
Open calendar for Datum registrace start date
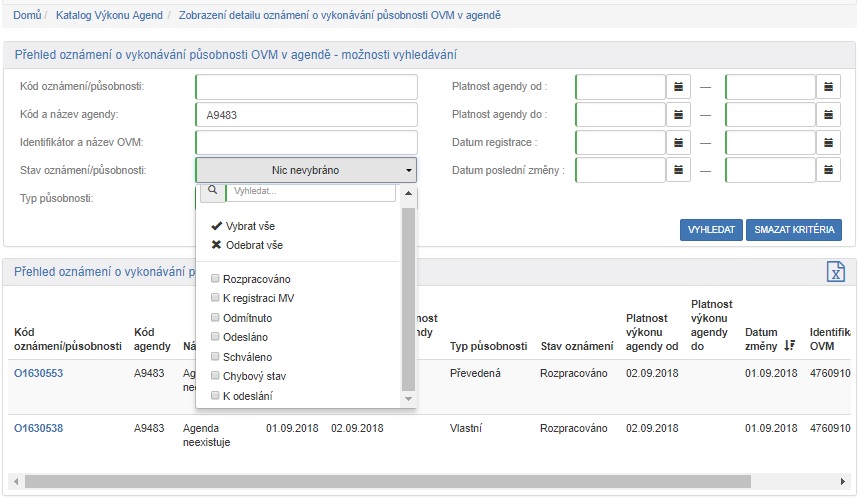click(678, 143)
